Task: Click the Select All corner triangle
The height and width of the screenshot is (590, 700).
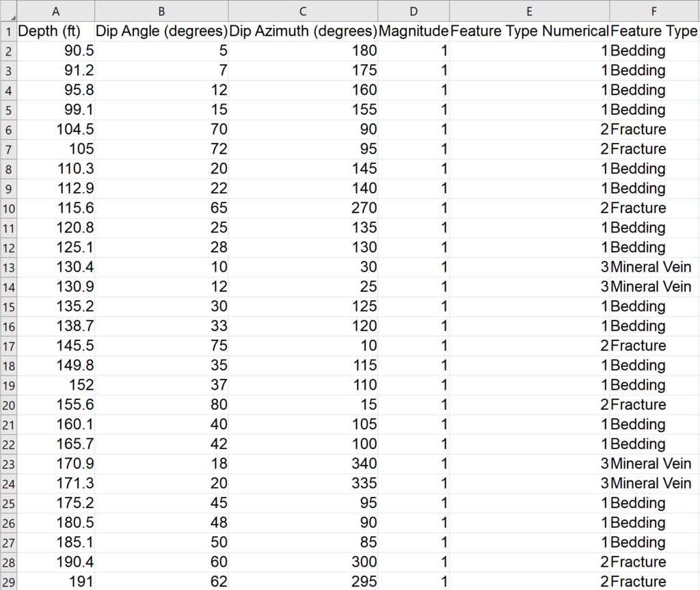Action: [8, 10]
